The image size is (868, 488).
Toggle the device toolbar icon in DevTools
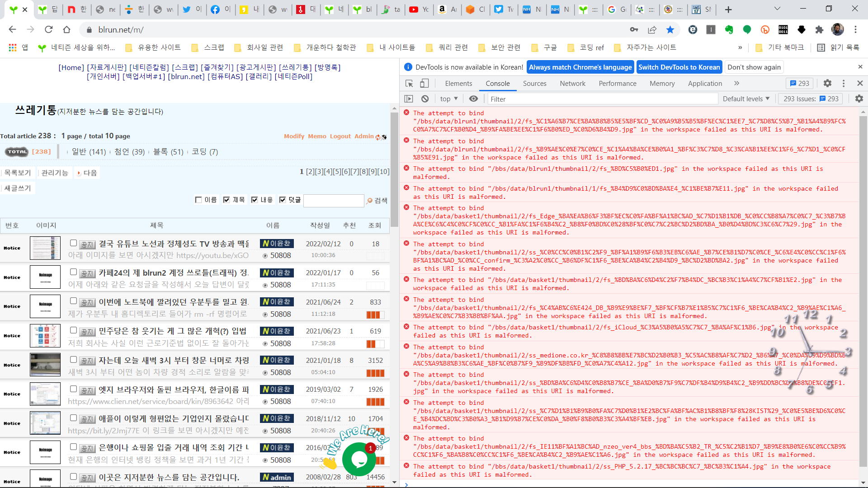coord(424,84)
